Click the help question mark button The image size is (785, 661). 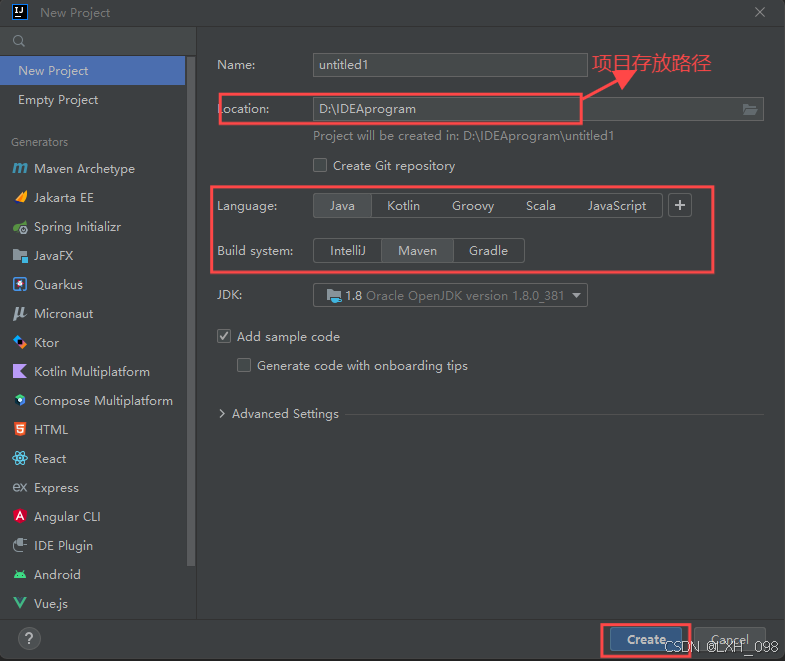[x=29, y=638]
